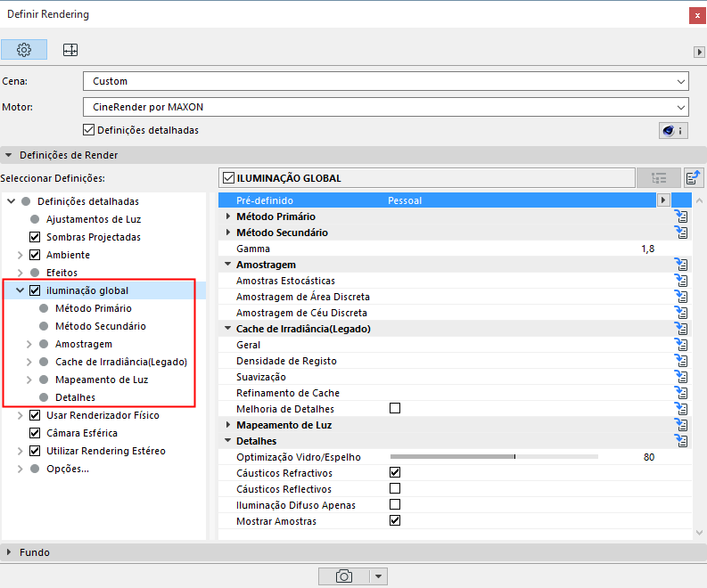Select Ajustamentos de Luz tree item
707x588 pixels.
(x=94, y=219)
